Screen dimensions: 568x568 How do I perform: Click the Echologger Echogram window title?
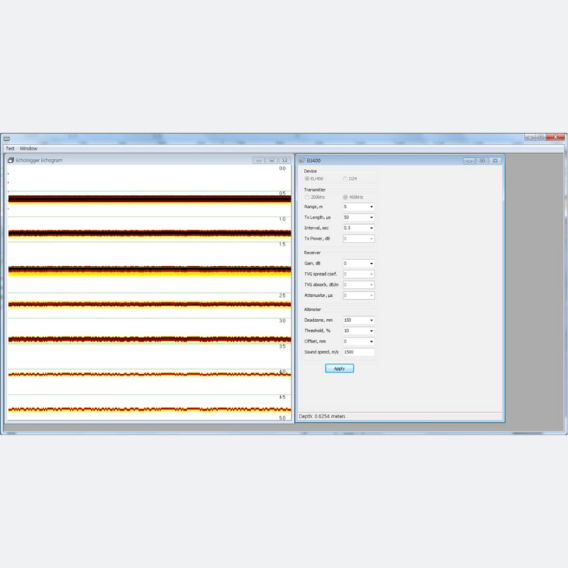click(39, 160)
